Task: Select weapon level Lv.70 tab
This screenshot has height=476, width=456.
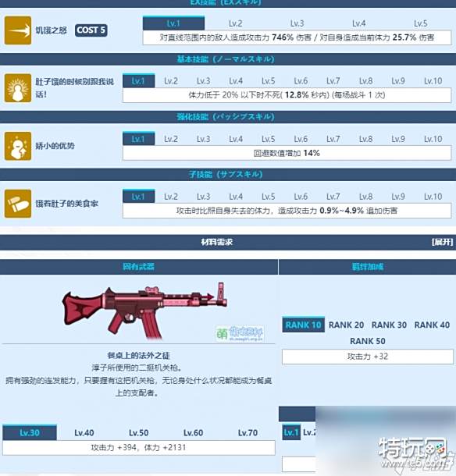Action: (x=248, y=432)
